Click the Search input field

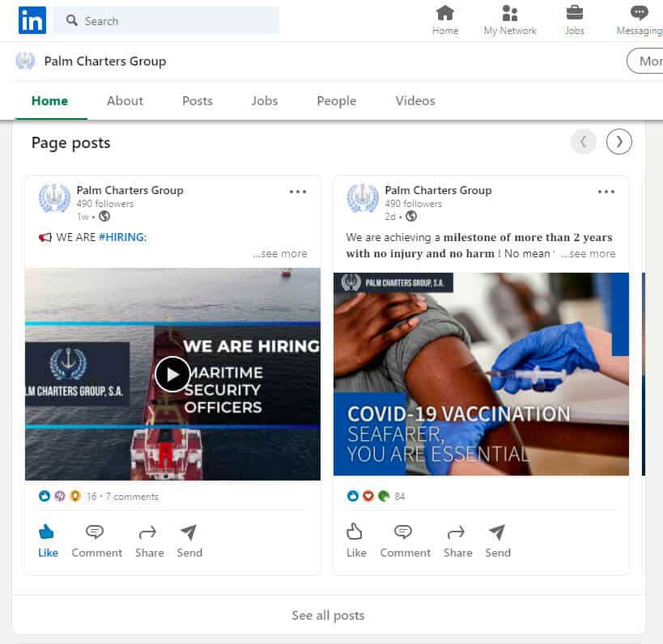point(166,20)
